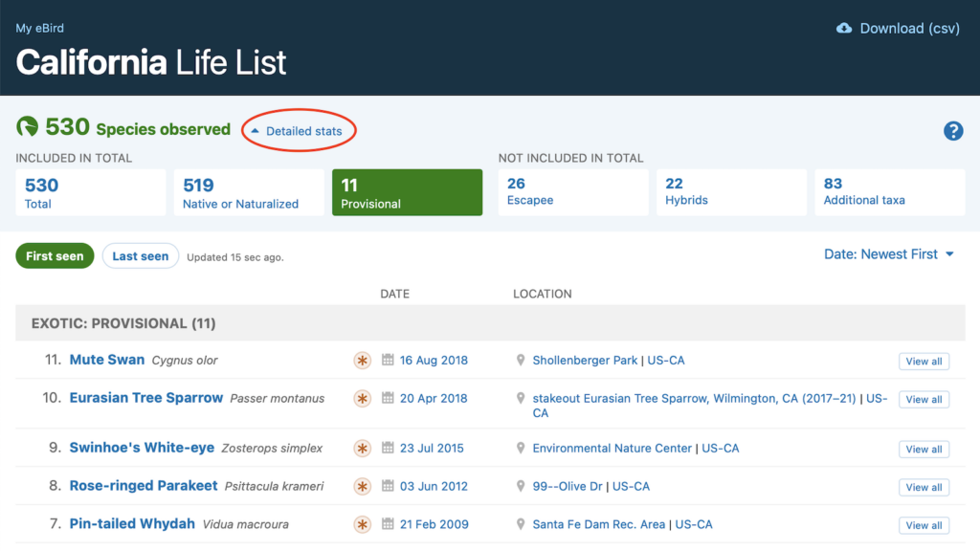Open the help question mark icon

[x=953, y=131]
